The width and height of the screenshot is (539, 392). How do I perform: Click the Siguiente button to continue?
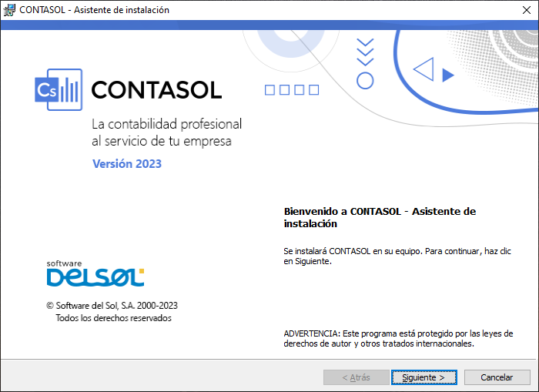pos(423,377)
